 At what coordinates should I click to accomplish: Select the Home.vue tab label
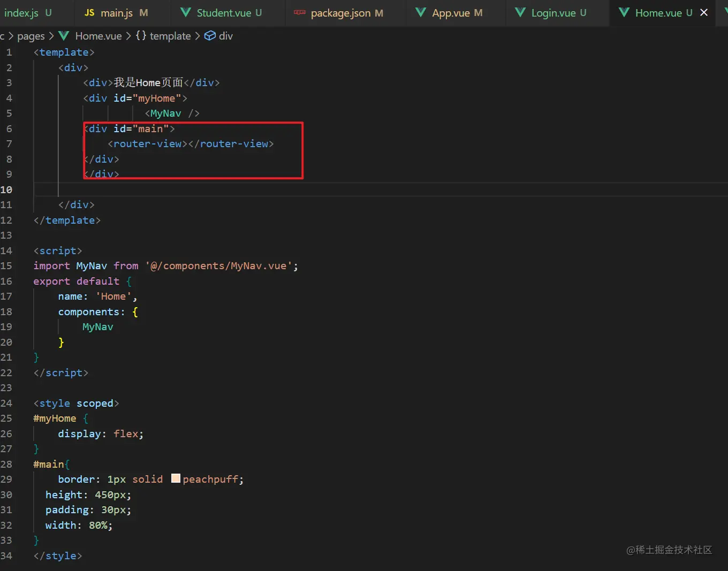658,13
